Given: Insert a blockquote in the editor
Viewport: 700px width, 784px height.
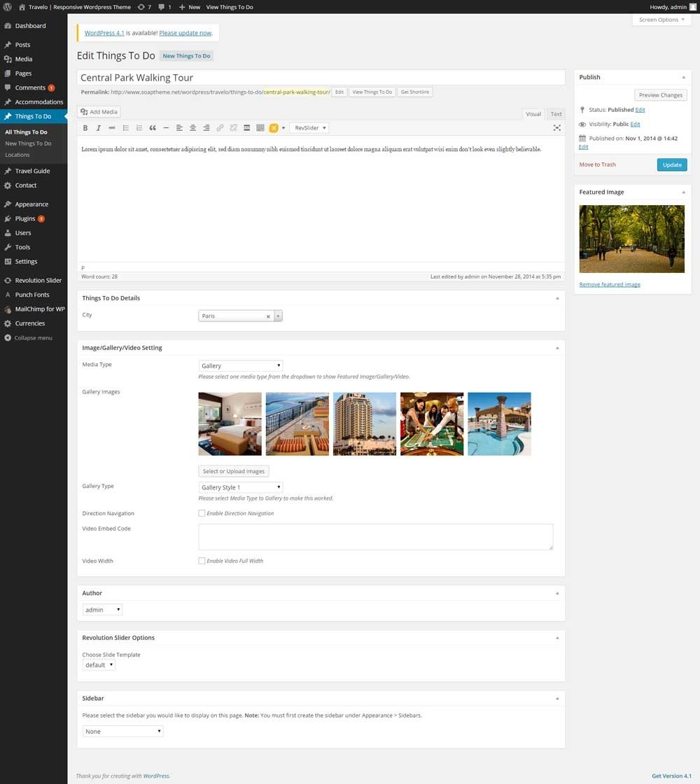Looking at the screenshot, I should (153, 128).
